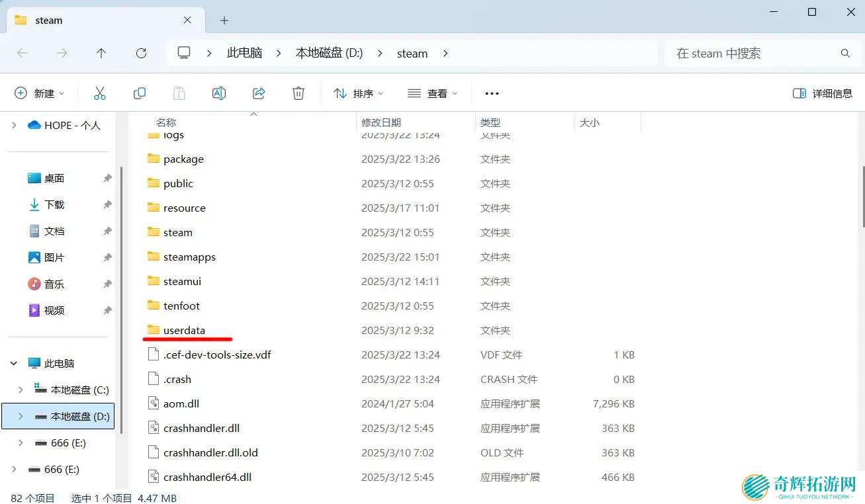Click the Share icon in toolbar

[259, 93]
